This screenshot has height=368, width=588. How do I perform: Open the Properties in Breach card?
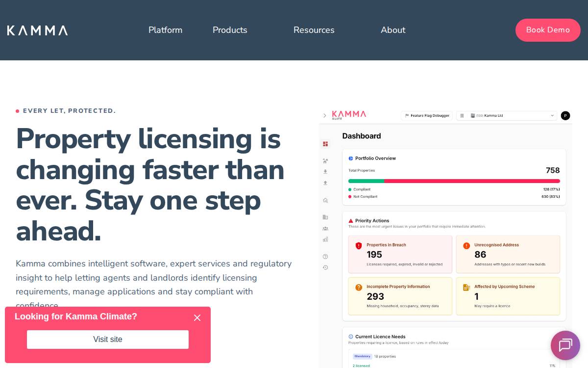400,254
